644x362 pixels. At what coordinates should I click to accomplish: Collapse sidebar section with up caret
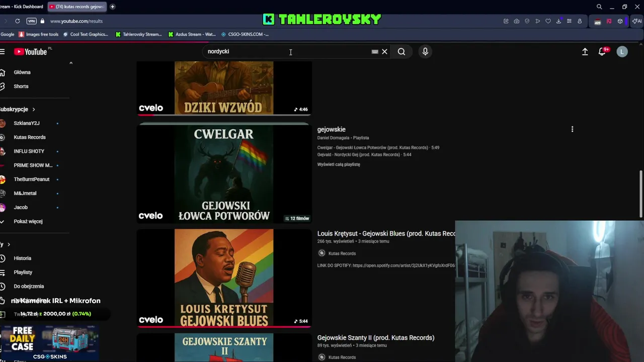(70, 63)
